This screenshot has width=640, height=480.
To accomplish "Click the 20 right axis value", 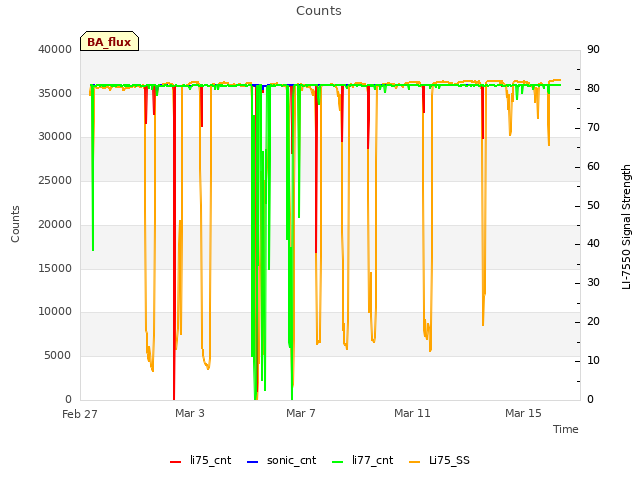I will tap(593, 322).
